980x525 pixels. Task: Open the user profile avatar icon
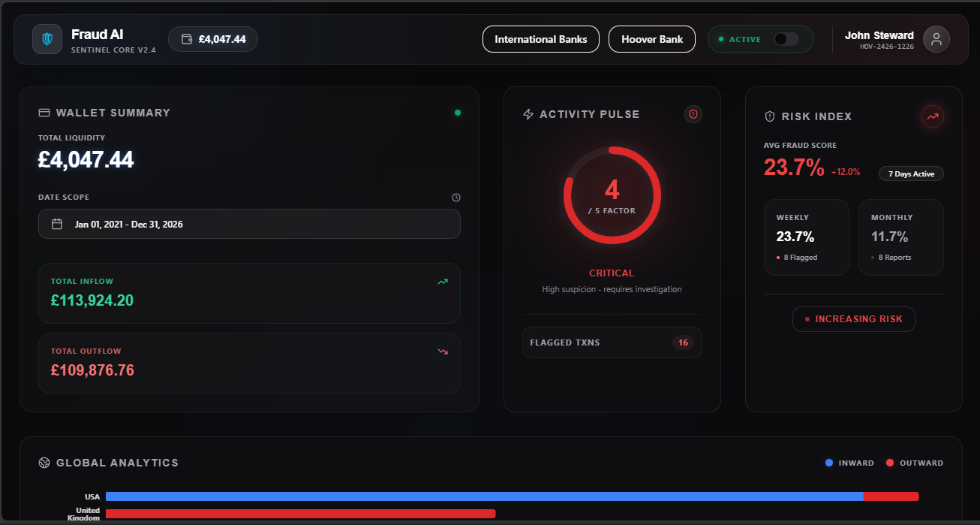[x=936, y=39]
